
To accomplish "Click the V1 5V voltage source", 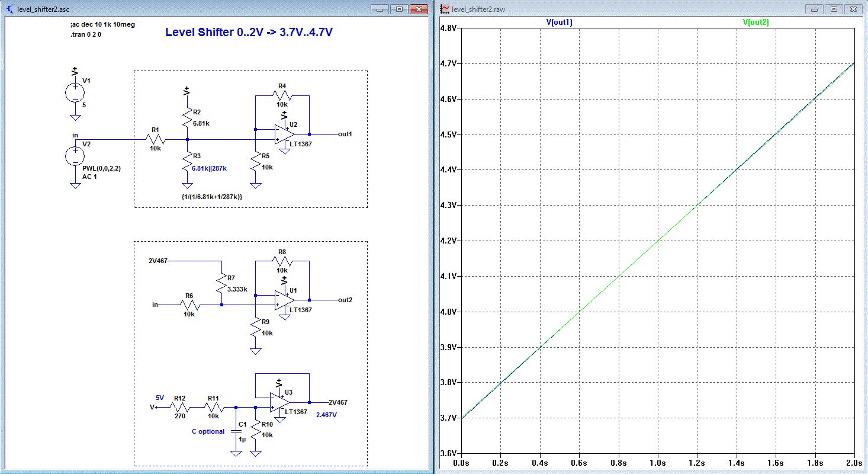I will coord(75,92).
